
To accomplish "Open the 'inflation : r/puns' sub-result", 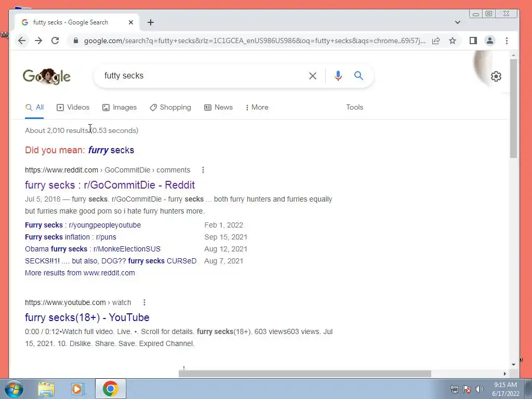I will click(x=71, y=237).
